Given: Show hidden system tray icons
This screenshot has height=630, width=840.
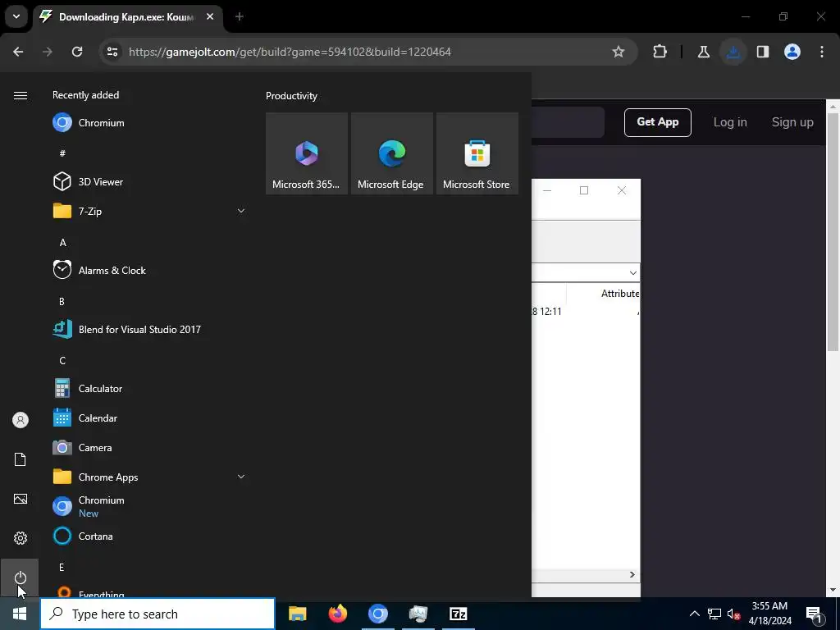Looking at the screenshot, I should coord(694,614).
